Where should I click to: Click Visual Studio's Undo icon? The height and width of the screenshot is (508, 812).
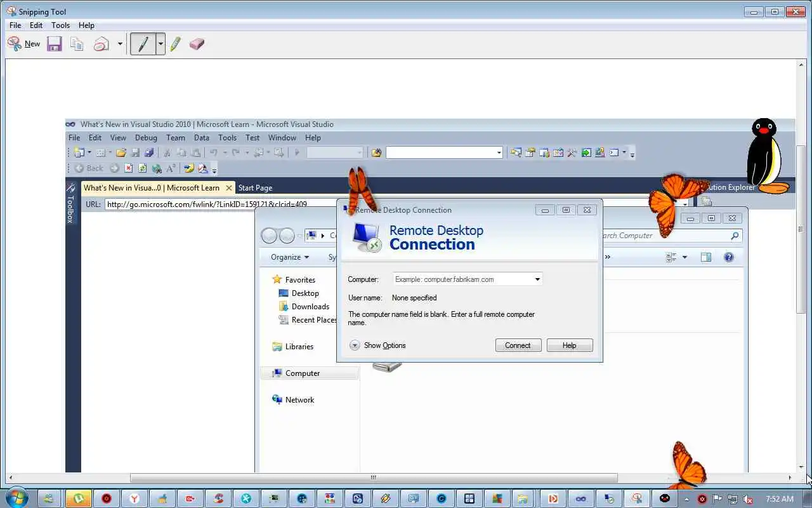click(214, 152)
